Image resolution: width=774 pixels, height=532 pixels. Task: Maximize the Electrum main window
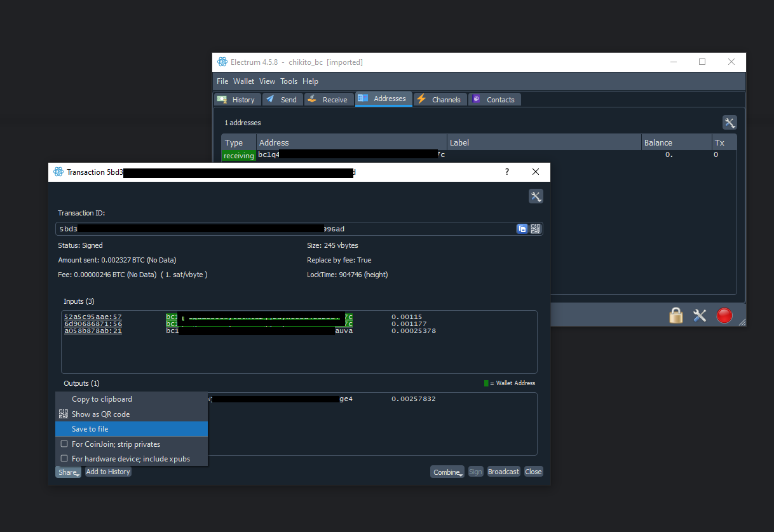point(702,62)
